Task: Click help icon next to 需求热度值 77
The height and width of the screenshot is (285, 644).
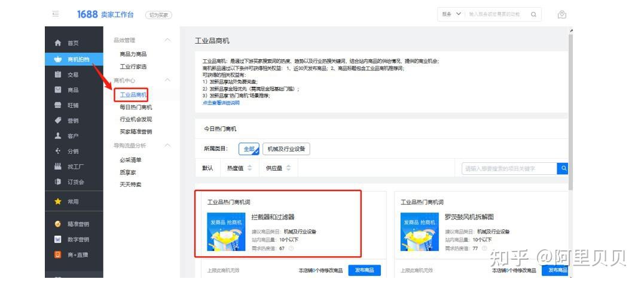Action: [x=484, y=248]
